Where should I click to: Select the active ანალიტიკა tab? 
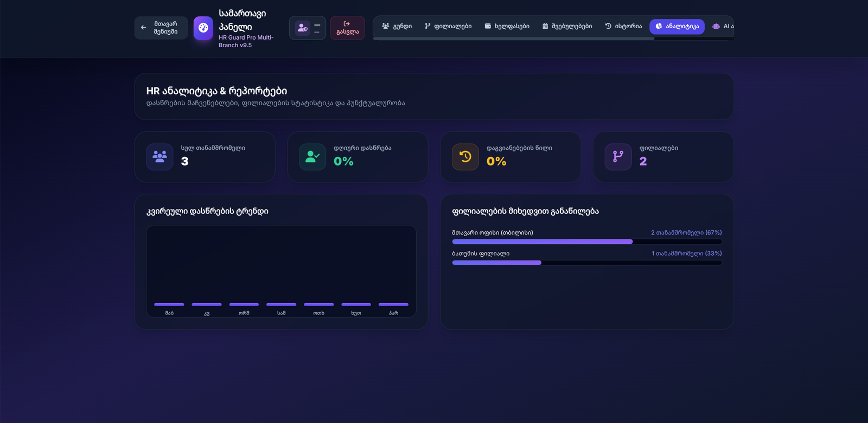pyautogui.click(x=677, y=26)
